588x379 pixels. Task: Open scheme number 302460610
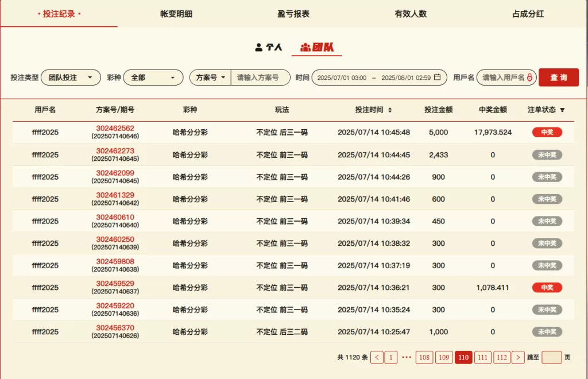115,217
